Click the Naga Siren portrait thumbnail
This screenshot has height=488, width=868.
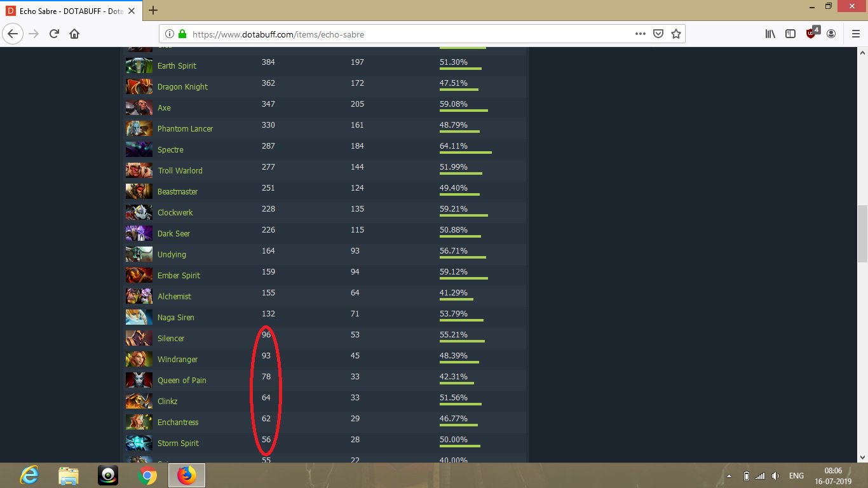pyautogui.click(x=139, y=318)
